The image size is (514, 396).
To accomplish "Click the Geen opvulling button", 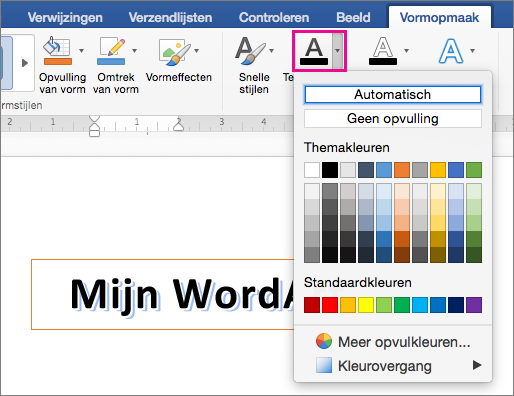I will 393,118.
